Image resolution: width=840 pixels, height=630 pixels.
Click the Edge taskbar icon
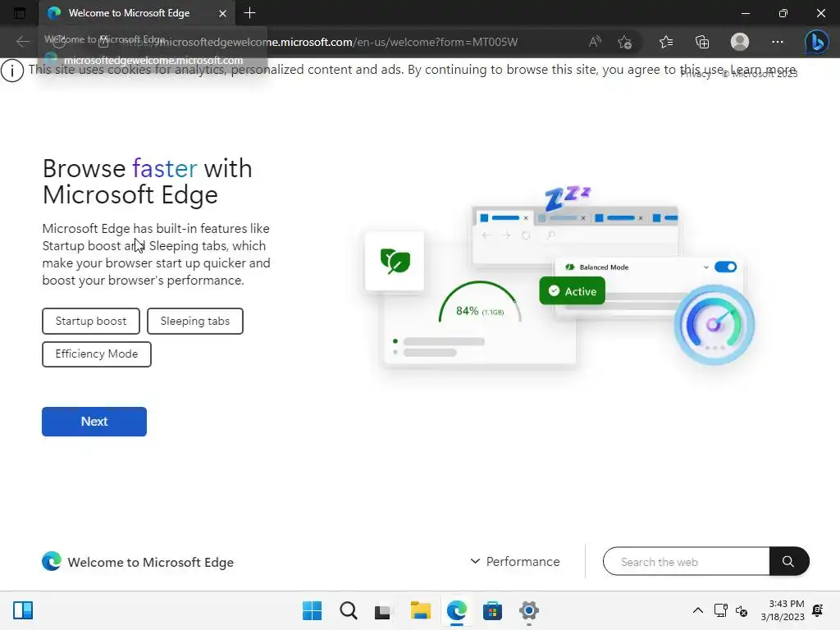click(456, 610)
